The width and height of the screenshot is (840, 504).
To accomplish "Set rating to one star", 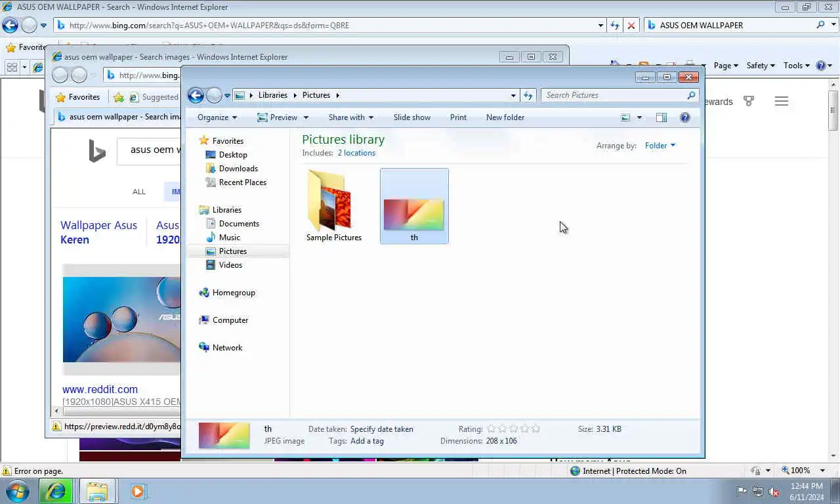I will 491,429.
